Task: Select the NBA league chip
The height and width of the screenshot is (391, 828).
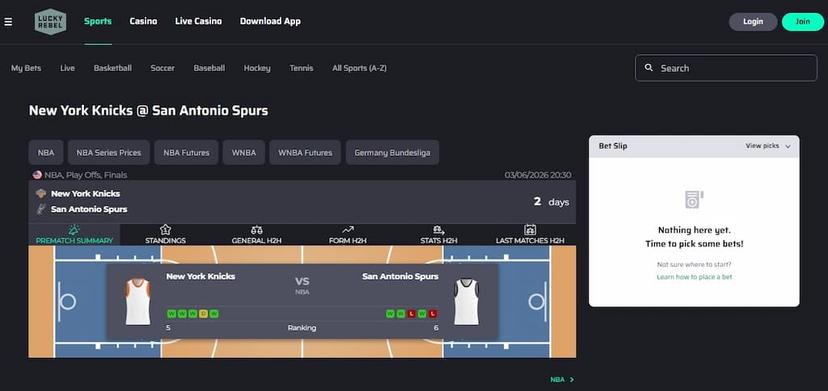Action: coord(46,153)
